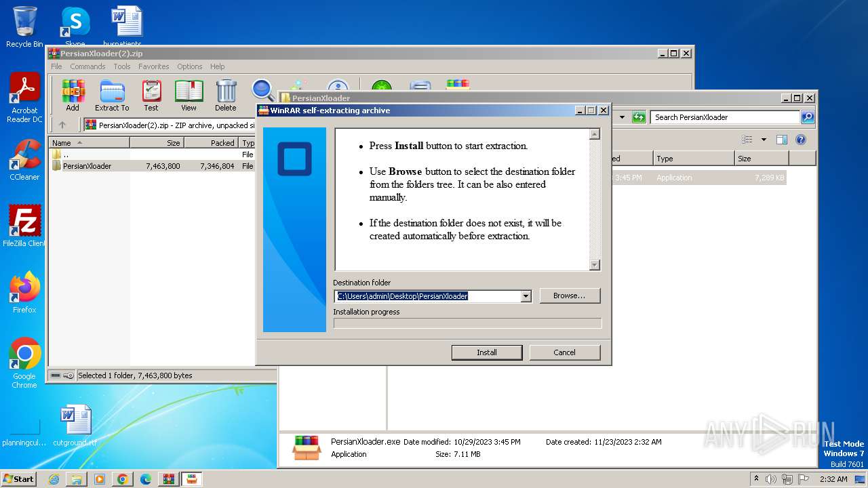Open Firefox desktop shortcut
868x488 pixels.
click(x=24, y=292)
